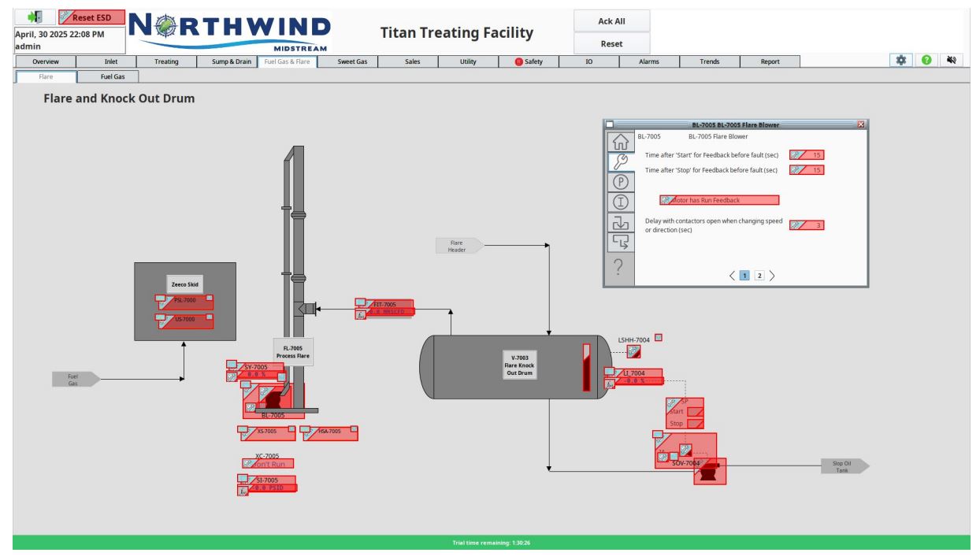The width and height of the screenshot is (980, 560).
Task: Click the Zeeco Skid label
Action: point(184,285)
